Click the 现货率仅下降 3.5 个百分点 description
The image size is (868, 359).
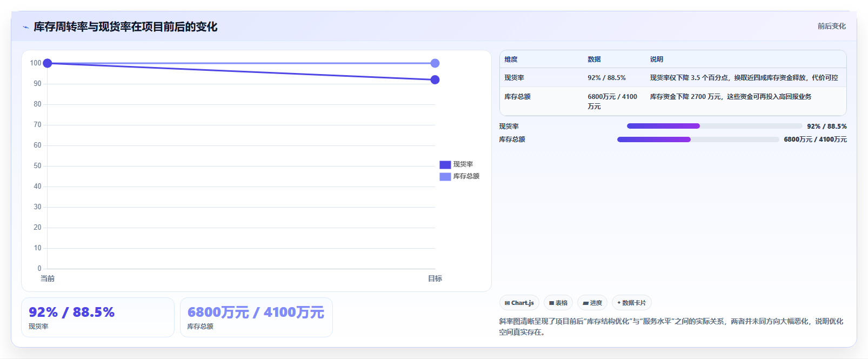point(744,78)
